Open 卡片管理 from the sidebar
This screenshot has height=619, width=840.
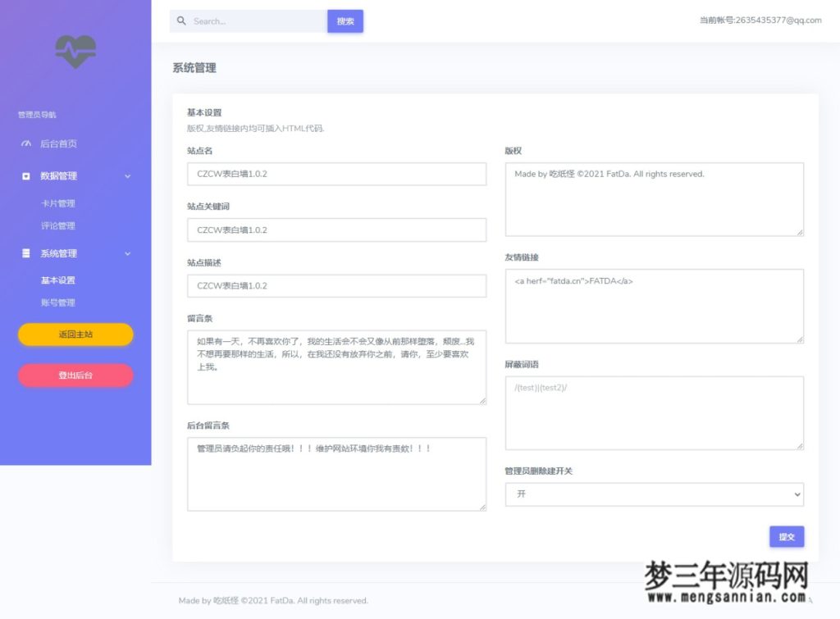point(58,203)
